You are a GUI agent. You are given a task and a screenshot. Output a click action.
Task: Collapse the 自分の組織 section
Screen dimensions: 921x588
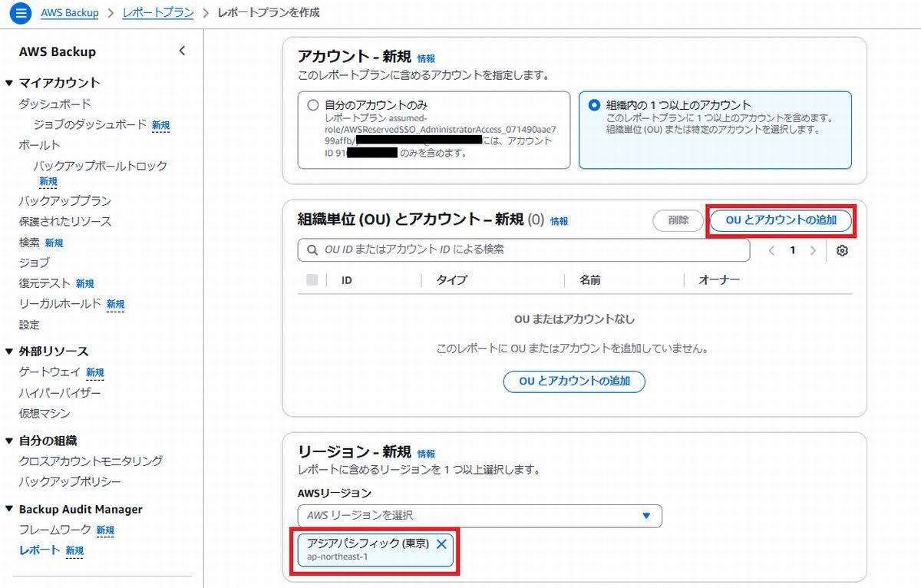point(9,441)
